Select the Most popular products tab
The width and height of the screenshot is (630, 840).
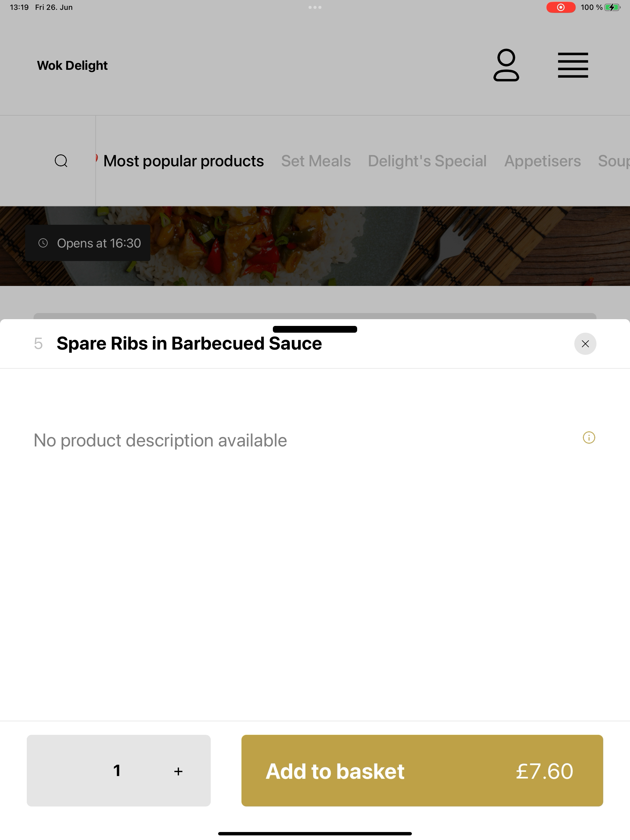pos(184,161)
